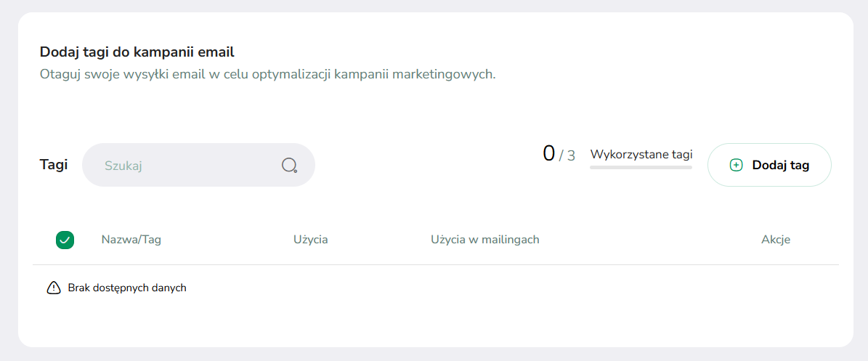Select the Użycia w mailingach column header
Image resolution: width=868 pixels, height=361 pixels.
click(x=485, y=240)
